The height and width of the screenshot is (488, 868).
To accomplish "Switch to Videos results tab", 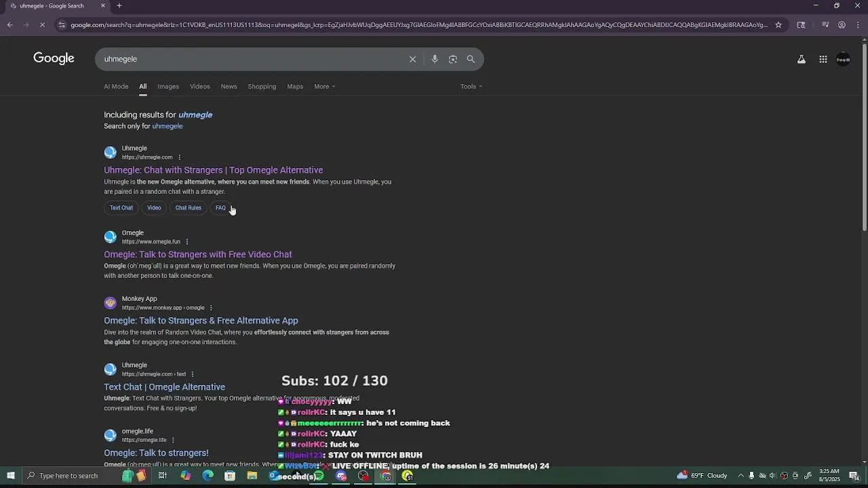I will pos(200,87).
